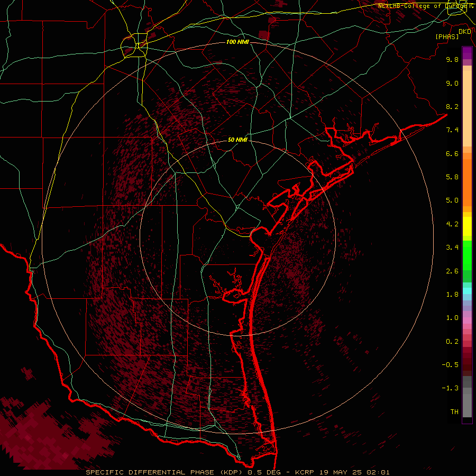Viewport: 476px width, 476px height.
Task: Click the DKD product label
Action: coord(465,31)
